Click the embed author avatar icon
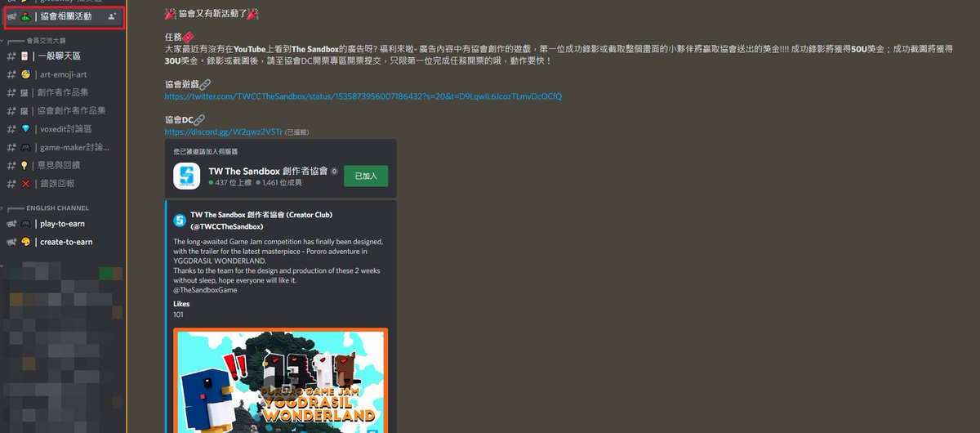 pos(179,221)
